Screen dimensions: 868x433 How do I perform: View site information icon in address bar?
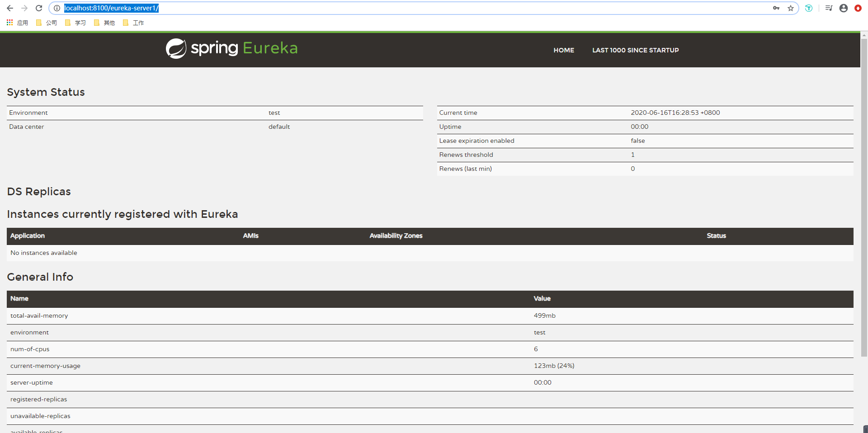pyautogui.click(x=57, y=8)
